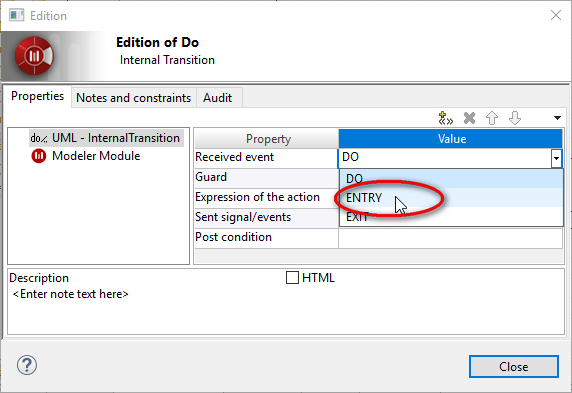Click the move down arrow icon
The width and height of the screenshot is (572, 393).
(515, 118)
